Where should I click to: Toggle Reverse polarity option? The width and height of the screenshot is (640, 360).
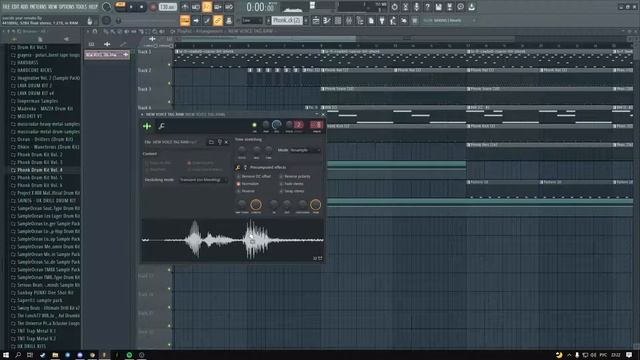tap(295, 176)
